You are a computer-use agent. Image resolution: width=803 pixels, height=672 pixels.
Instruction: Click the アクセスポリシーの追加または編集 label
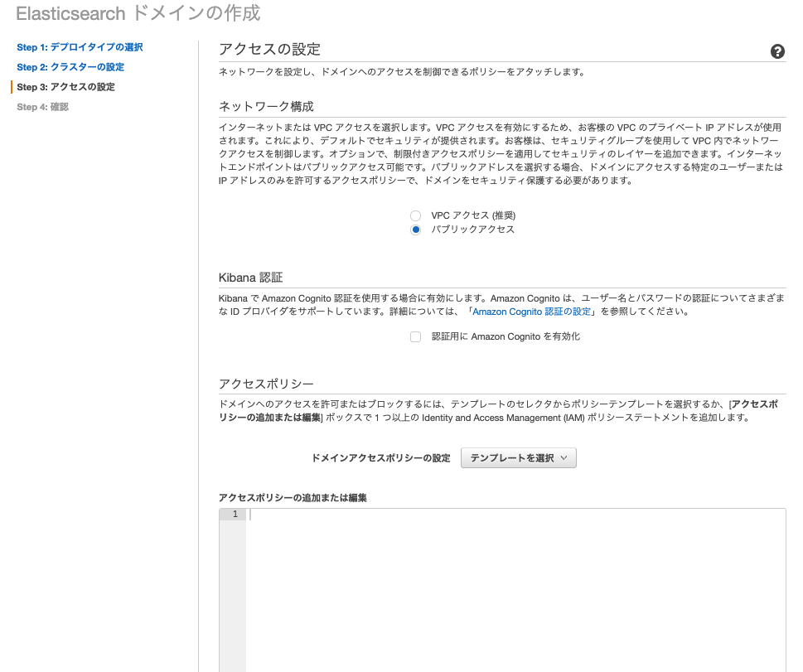point(293,498)
